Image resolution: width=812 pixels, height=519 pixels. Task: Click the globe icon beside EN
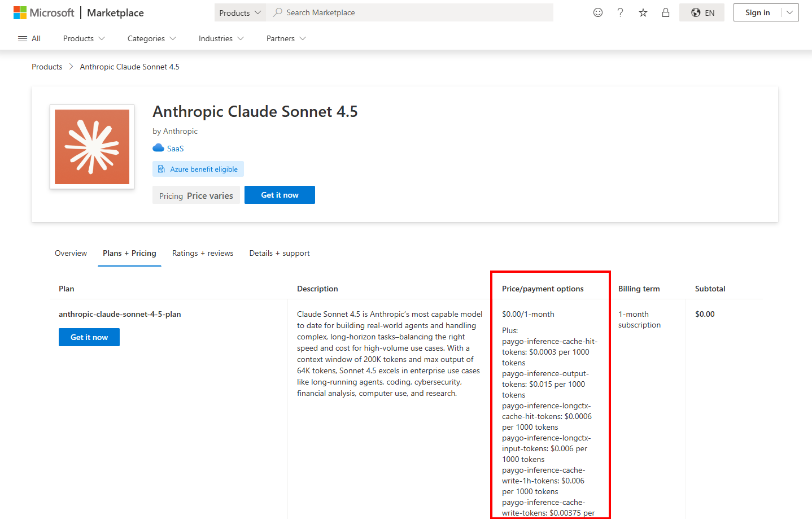click(x=696, y=12)
